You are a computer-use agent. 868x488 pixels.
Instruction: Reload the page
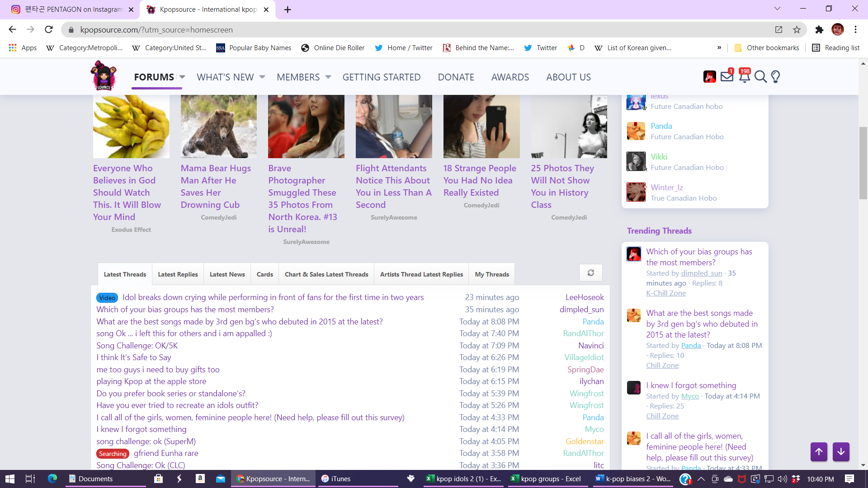(x=49, y=30)
